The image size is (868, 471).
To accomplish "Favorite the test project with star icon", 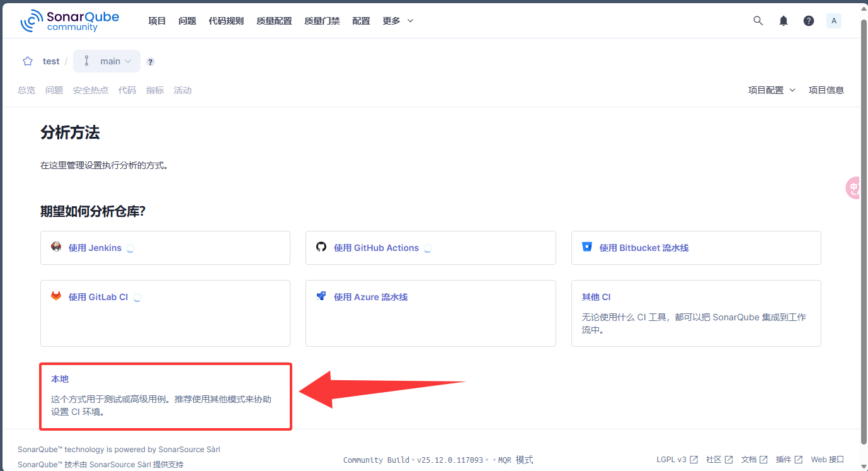I will point(28,61).
